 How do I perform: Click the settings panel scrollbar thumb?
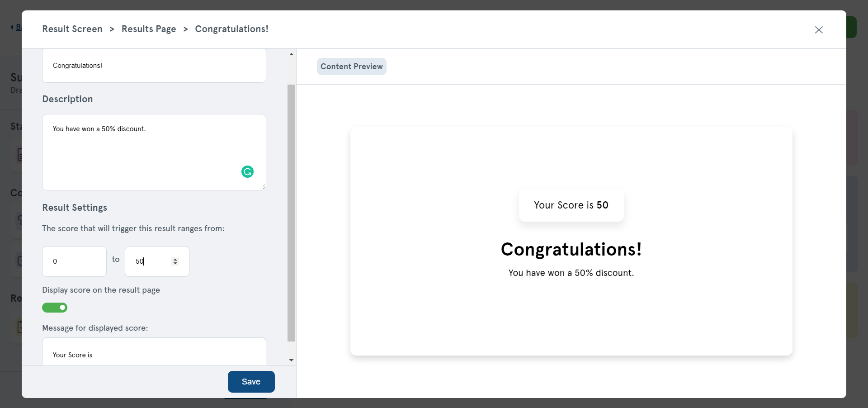pyautogui.click(x=292, y=213)
